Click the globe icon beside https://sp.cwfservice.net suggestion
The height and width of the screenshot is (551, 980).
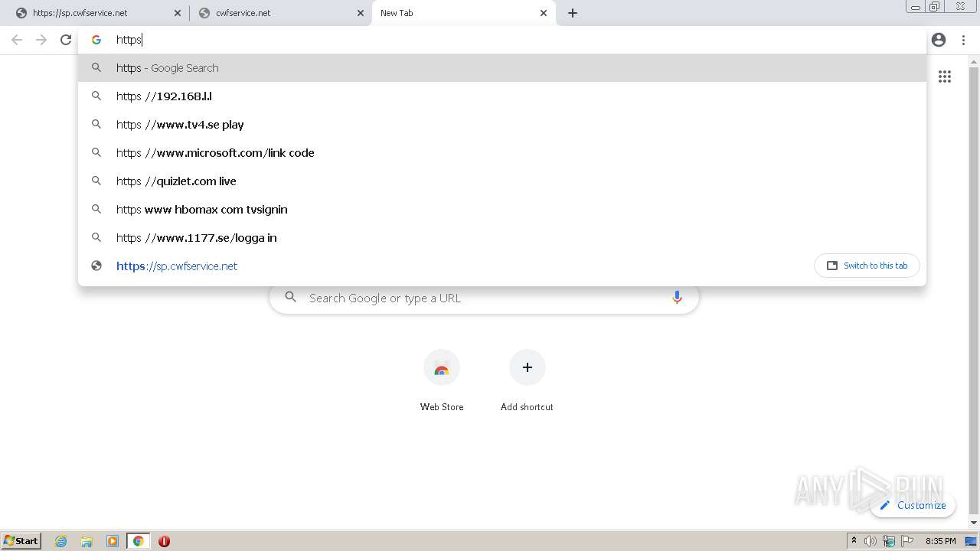[x=96, y=266]
